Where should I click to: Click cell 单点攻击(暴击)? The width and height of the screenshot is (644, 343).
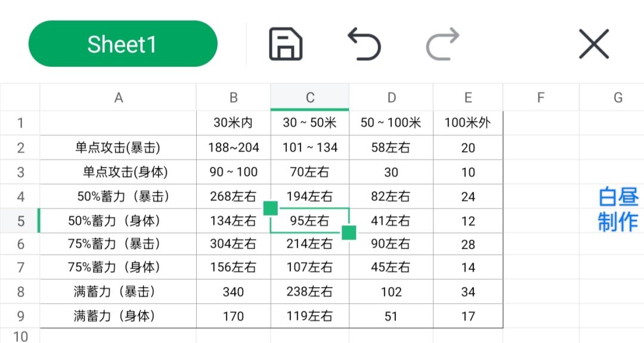(118, 148)
